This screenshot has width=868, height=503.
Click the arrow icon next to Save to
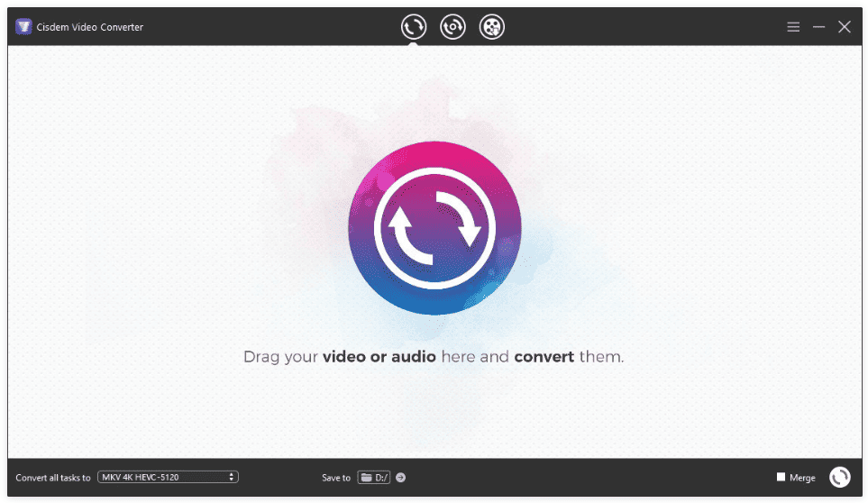click(x=401, y=478)
